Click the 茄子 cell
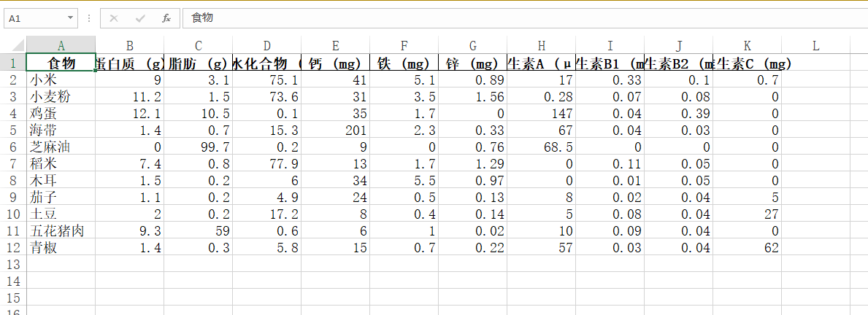The height and width of the screenshot is (315, 868). click(61, 198)
